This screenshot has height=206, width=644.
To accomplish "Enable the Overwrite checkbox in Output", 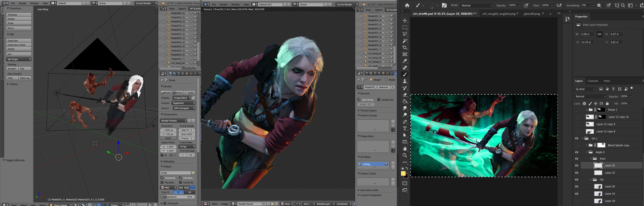I will pyautogui.click(x=162, y=178).
